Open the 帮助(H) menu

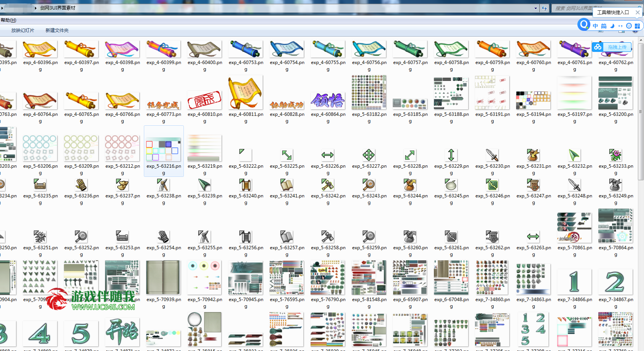point(8,20)
